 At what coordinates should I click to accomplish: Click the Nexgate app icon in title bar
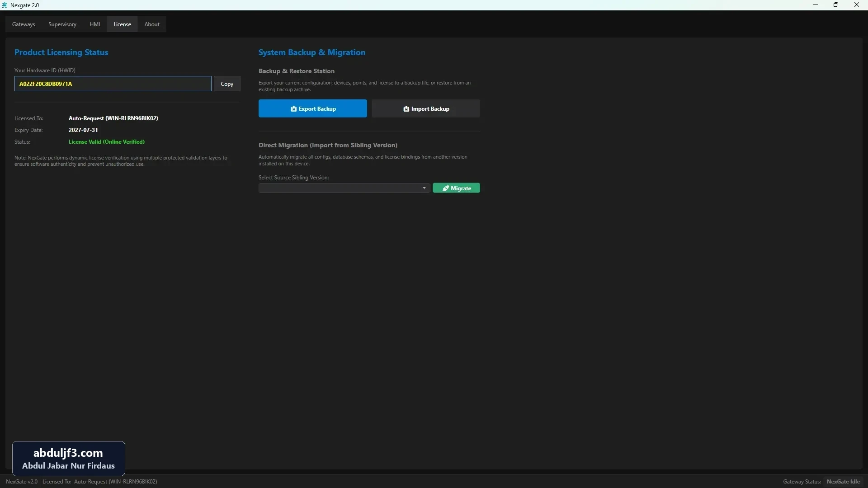5,5
